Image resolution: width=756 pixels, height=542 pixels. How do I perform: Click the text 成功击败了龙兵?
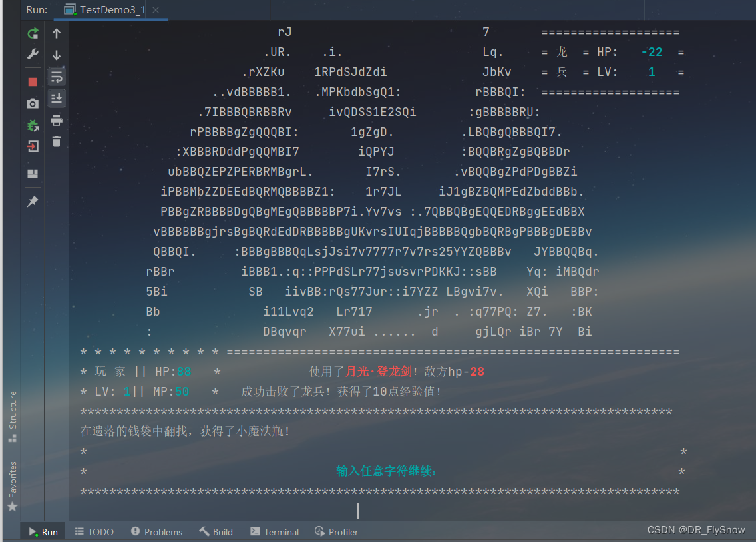(283, 392)
